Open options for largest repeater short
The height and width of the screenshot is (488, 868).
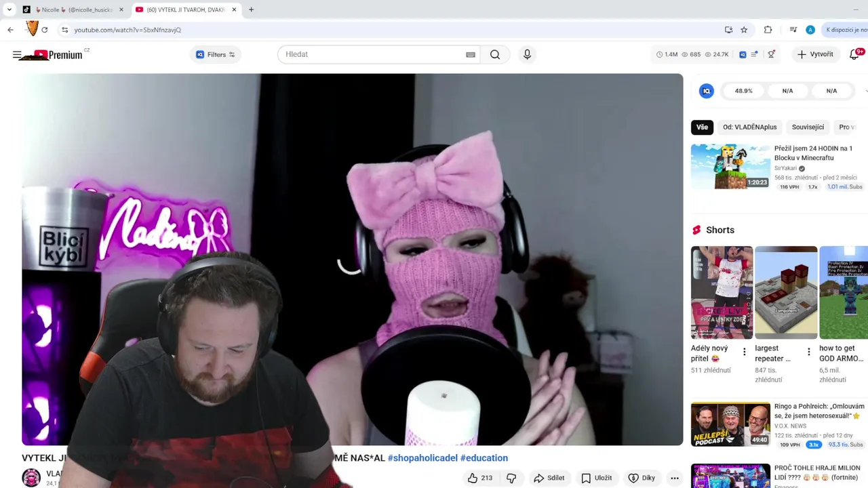click(808, 352)
